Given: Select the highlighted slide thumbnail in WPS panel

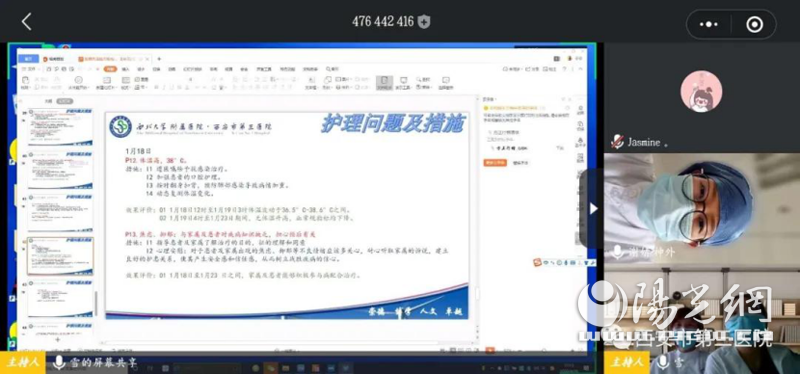Looking at the screenshot, I should coord(60,256).
